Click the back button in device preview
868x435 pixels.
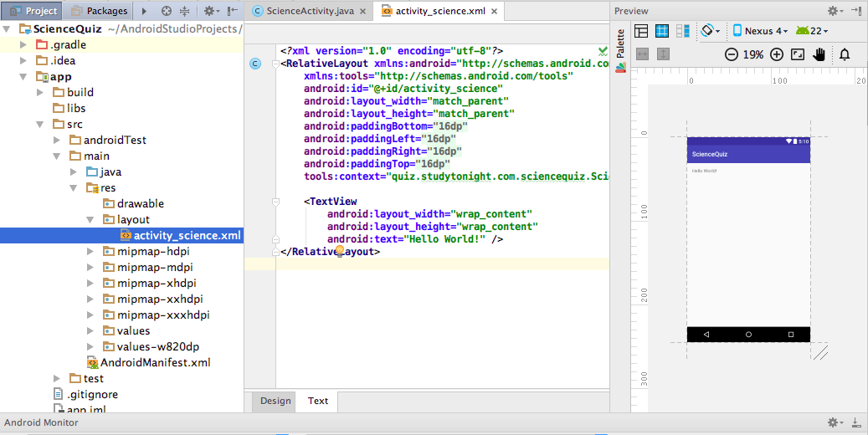706,335
